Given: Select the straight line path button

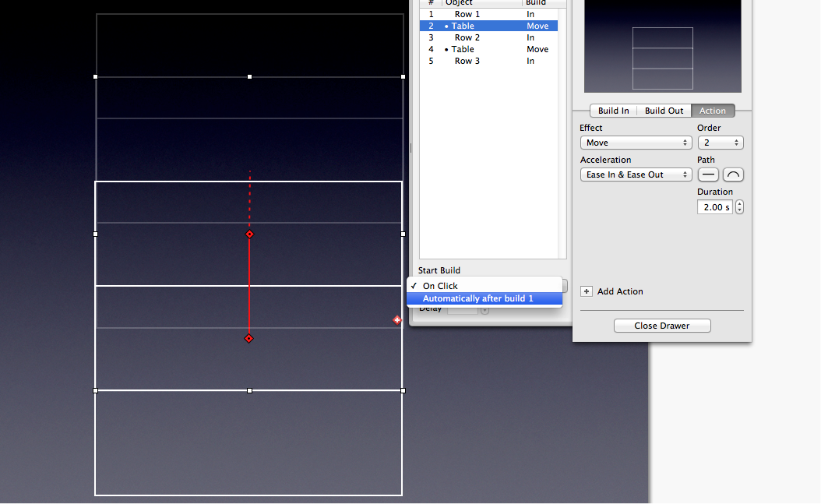Looking at the screenshot, I should coord(708,174).
